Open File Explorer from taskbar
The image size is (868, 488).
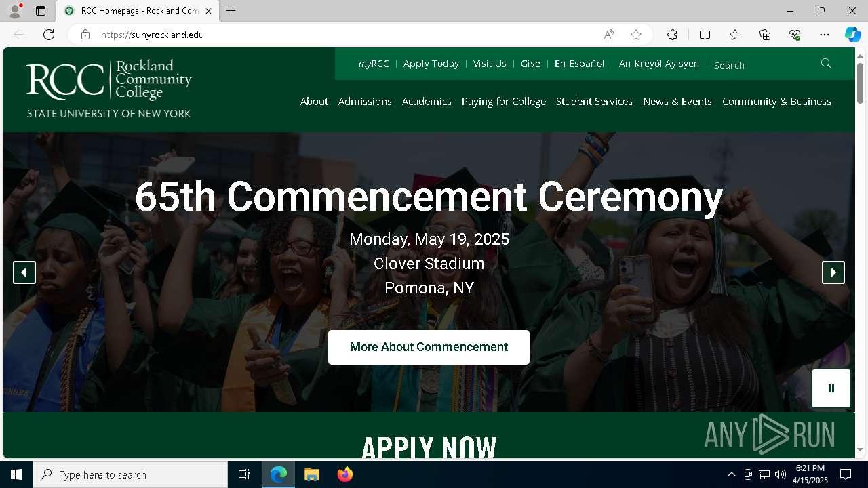312,474
